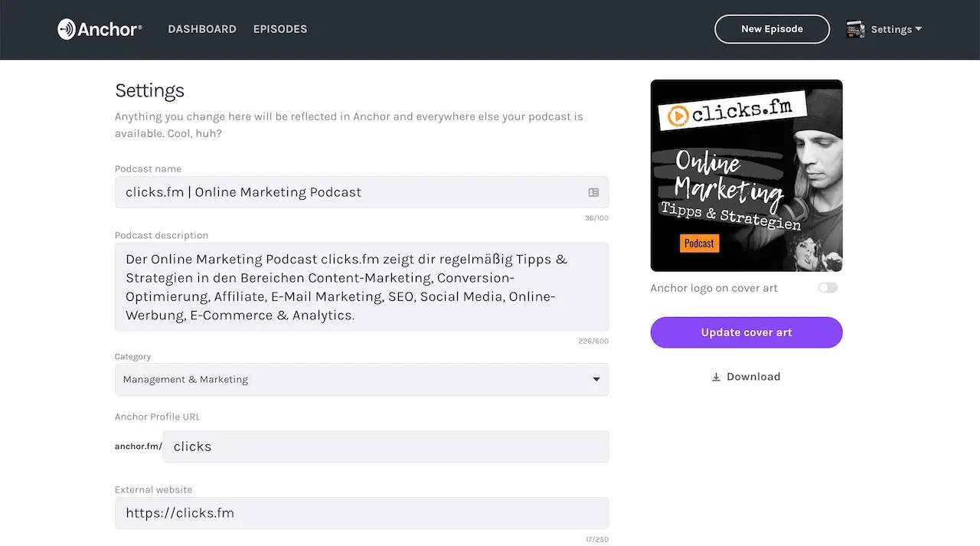The width and height of the screenshot is (980, 546).
Task: Click the Settings page heading
Action: [x=149, y=90]
